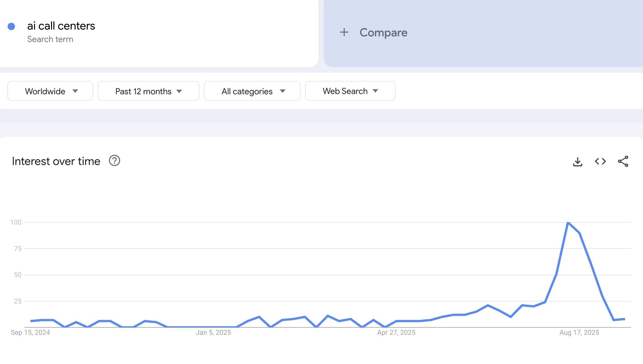Switch search type via Web Search dropdown
The height and width of the screenshot is (364, 643).
pyautogui.click(x=350, y=91)
